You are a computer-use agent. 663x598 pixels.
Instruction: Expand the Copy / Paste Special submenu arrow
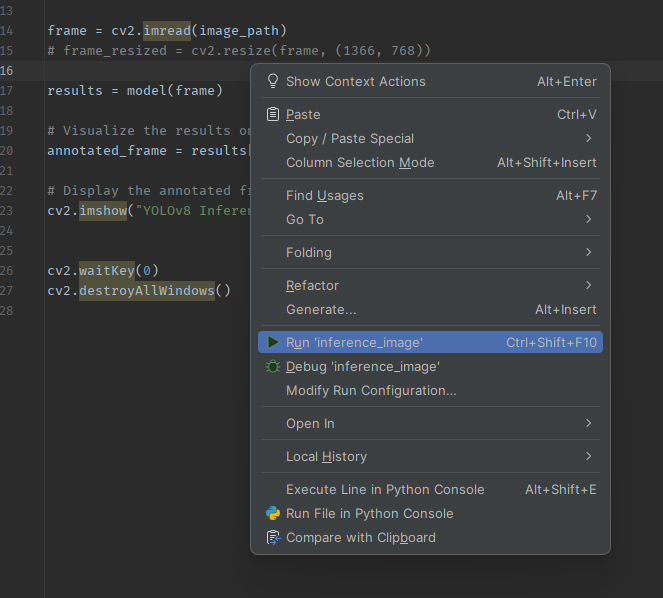589,138
